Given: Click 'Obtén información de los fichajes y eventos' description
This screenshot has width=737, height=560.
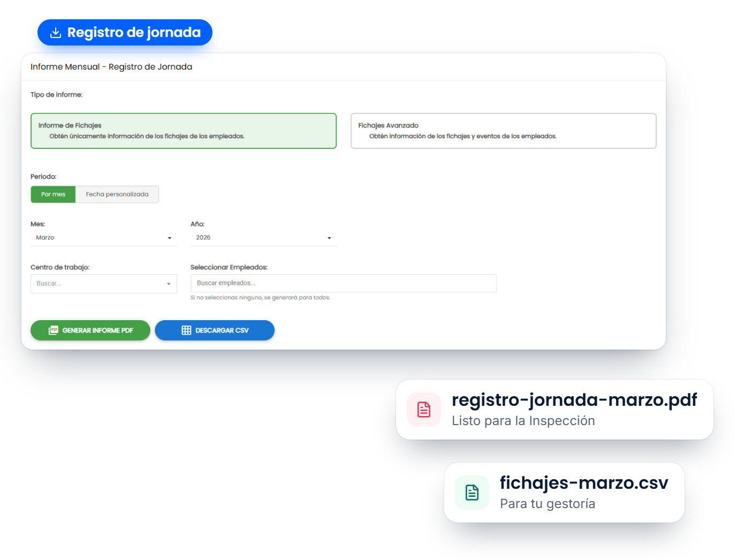Looking at the screenshot, I should coord(463,137).
